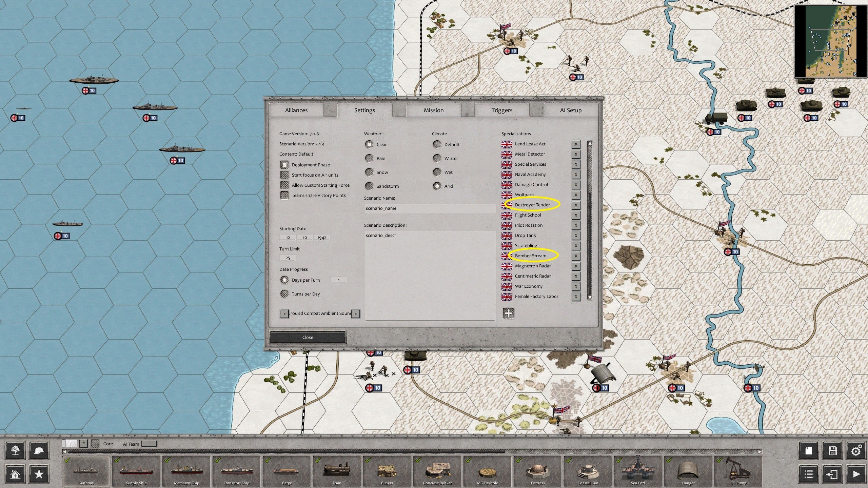
Task: Enable the Deployment Phase checkbox
Action: click(284, 165)
